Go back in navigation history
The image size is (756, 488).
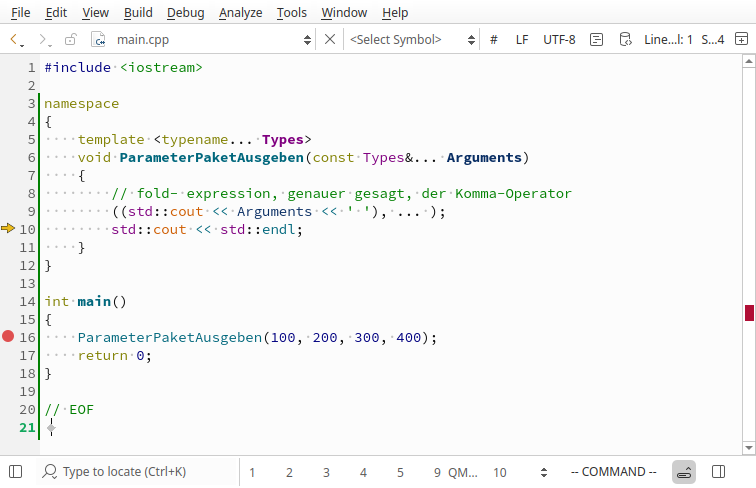(14, 39)
